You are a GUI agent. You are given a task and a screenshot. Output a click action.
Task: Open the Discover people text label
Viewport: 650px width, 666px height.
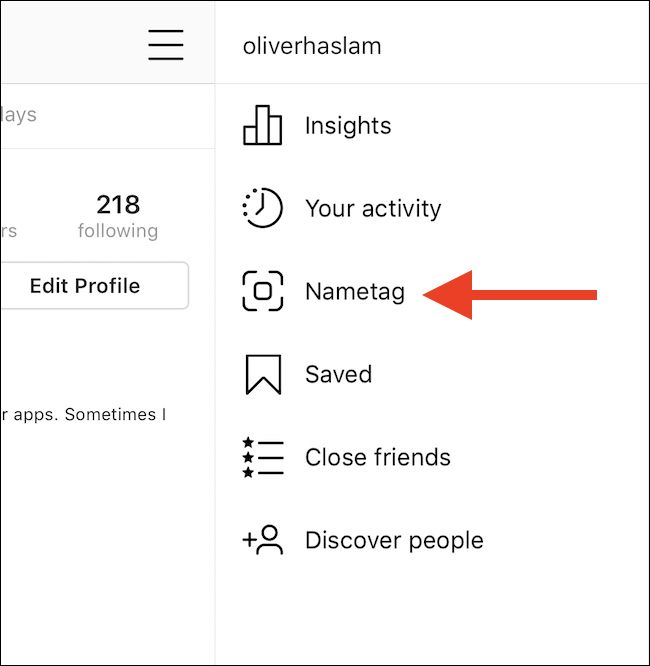394,541
